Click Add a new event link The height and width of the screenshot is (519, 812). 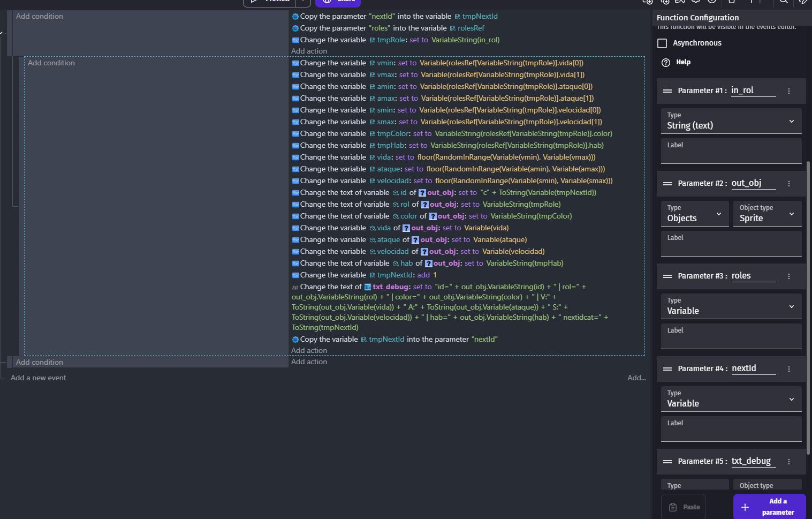39,378
